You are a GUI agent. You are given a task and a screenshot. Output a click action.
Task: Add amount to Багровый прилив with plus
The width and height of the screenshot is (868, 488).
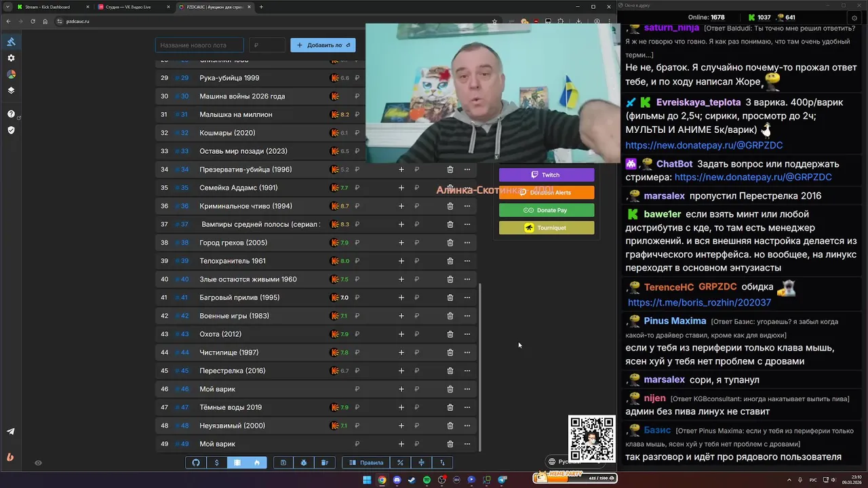[401, 298]
